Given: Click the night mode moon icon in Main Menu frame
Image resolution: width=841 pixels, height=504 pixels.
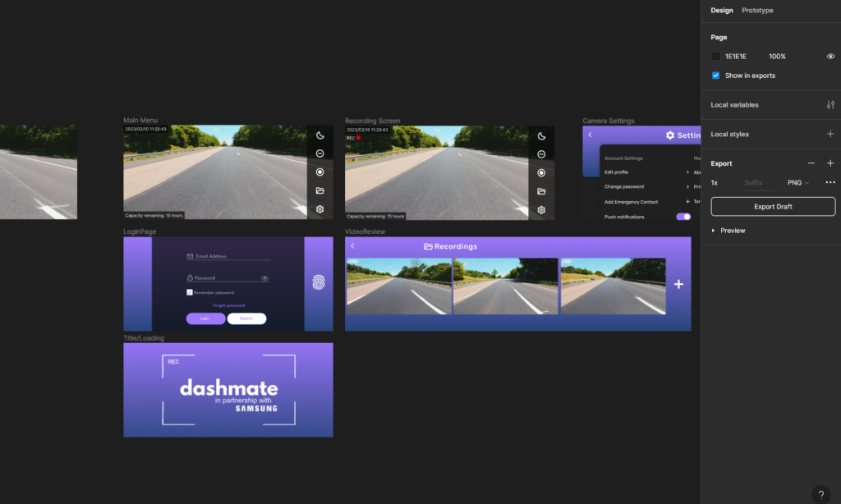Looking at the screenshot, I should click(320, 135).
